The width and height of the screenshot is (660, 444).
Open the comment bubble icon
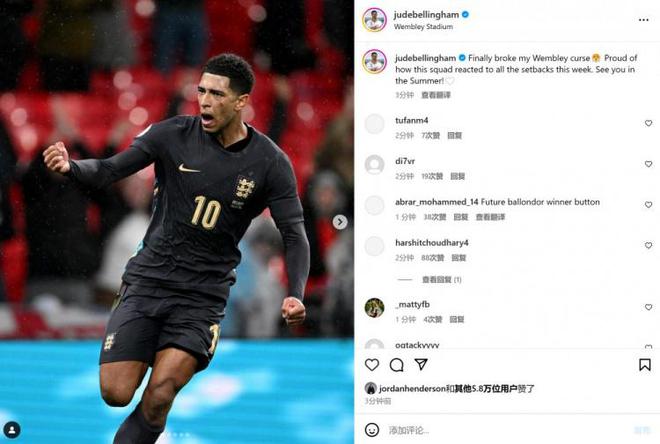[x=397, y=365]
